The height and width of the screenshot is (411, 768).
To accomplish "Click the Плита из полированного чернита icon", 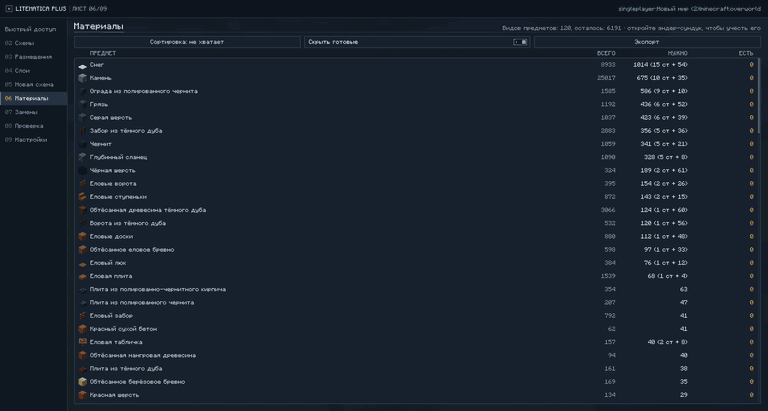I will click(x=82, y=303).
